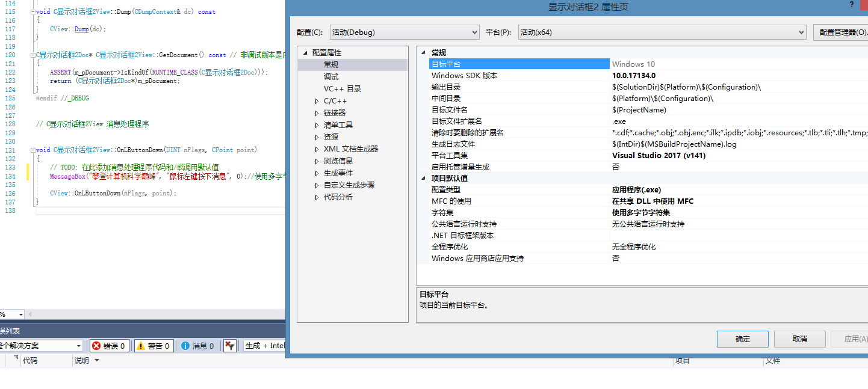868x389 pixels.
Task: Click the left scroll arrow of the editor scrollbar
Action: pyautogui.click(x=29, y=315)
